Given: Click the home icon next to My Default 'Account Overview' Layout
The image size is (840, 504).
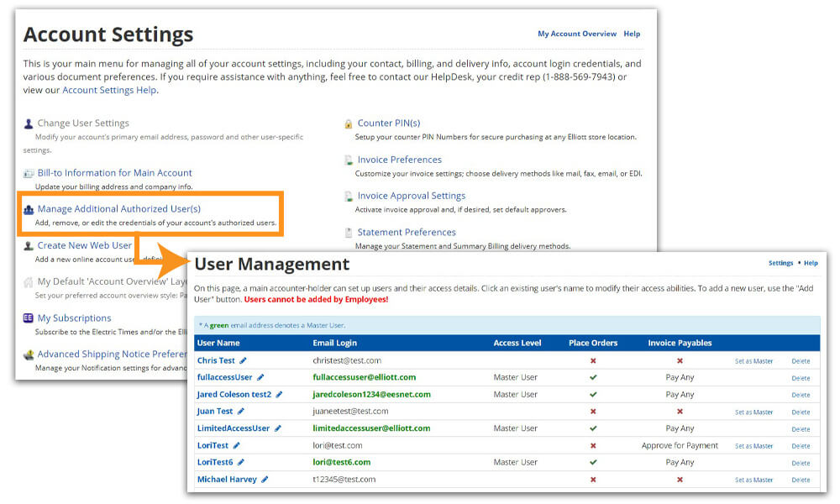Looking at the screenshot, I should 29,281.
